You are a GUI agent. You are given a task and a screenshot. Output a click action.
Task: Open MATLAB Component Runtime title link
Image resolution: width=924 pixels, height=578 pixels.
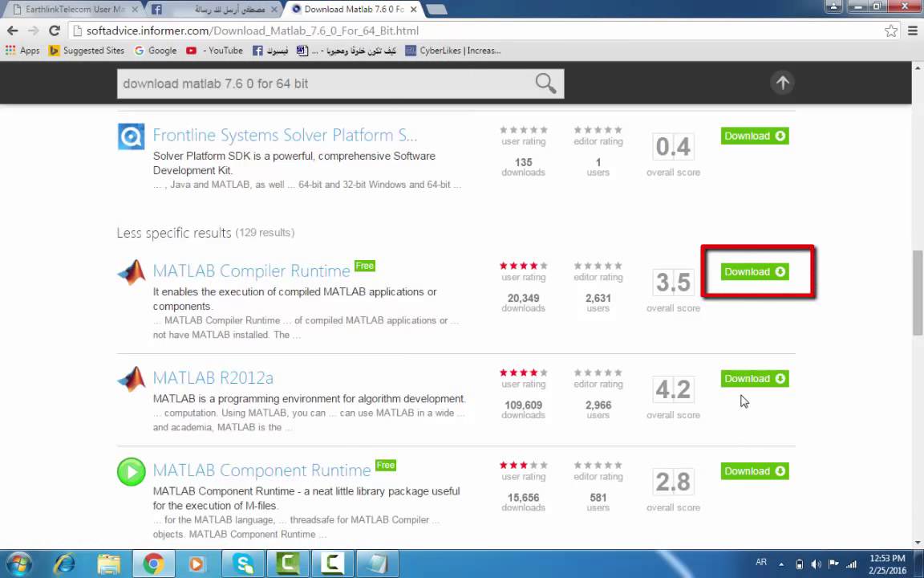coord(261,470)
